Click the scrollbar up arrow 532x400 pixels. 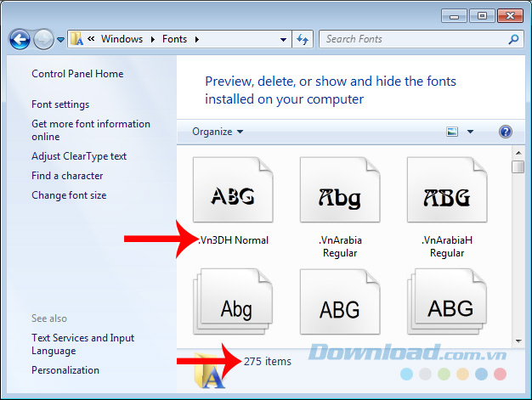tap(518, 153)
